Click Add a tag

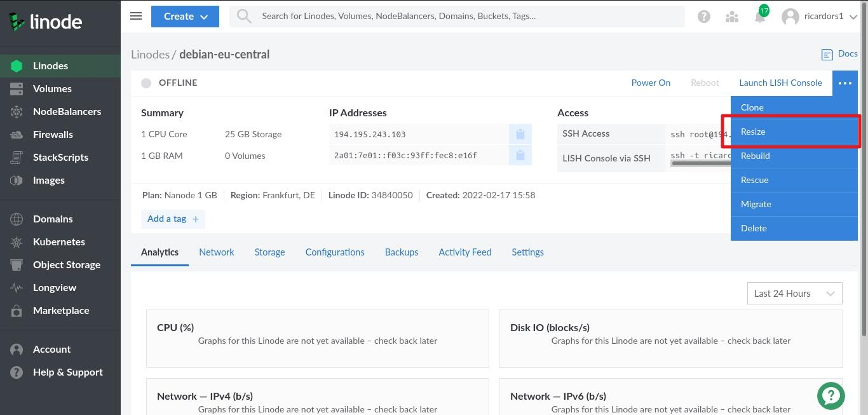click(173, 219)
